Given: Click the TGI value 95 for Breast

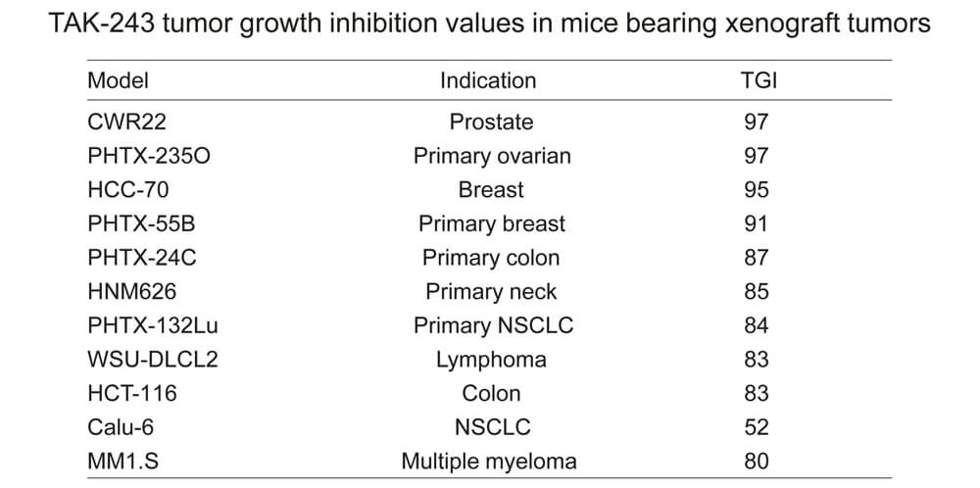Looking at the screenshot, I should click(x=757, y=189).
